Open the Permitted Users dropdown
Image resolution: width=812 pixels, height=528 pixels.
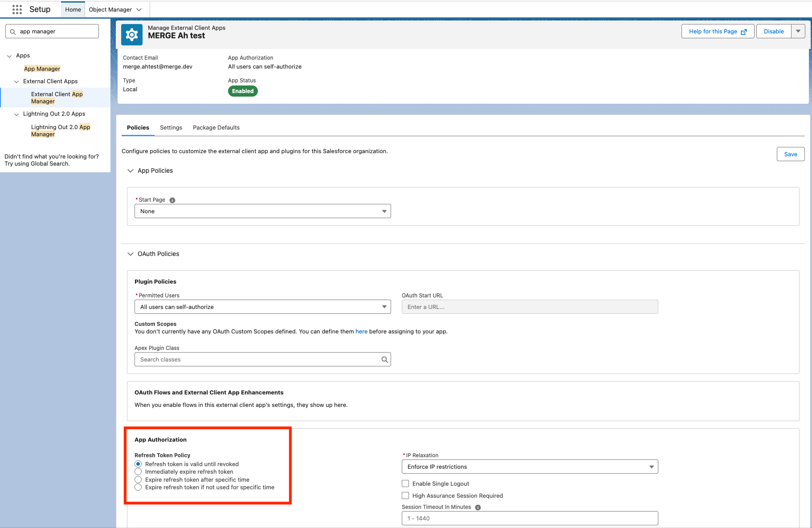tap(263, 307)
